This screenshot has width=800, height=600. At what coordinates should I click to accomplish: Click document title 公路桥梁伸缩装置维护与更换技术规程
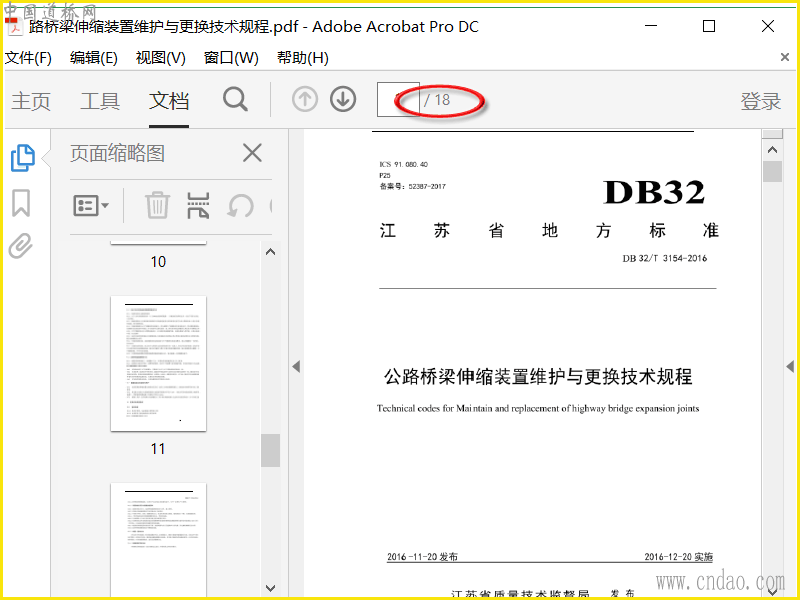[x=538, y=377]
